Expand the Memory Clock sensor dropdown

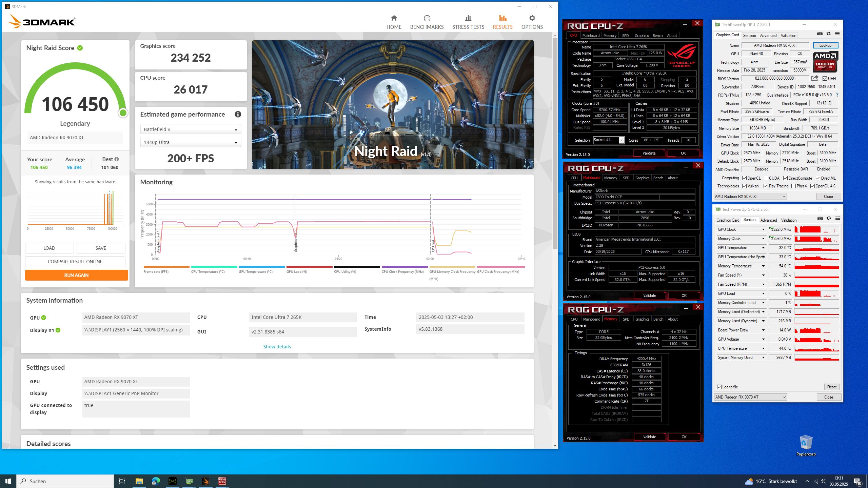tap(763, 239)
